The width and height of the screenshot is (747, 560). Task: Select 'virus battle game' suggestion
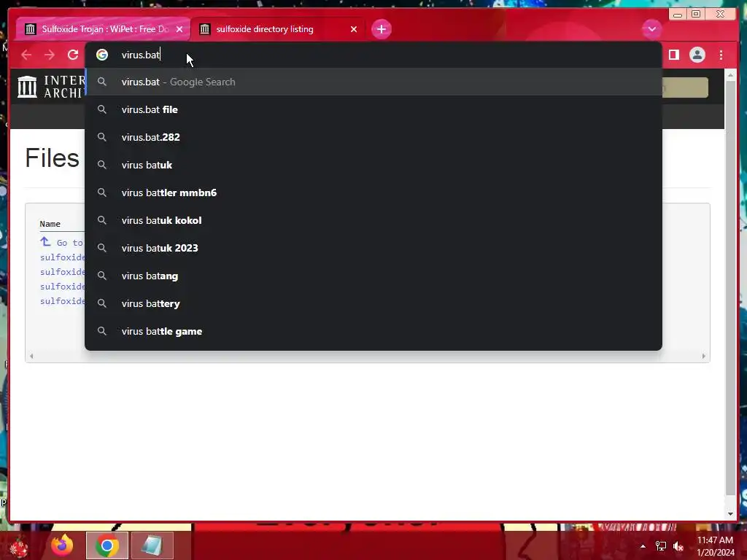tap(373, 331)
